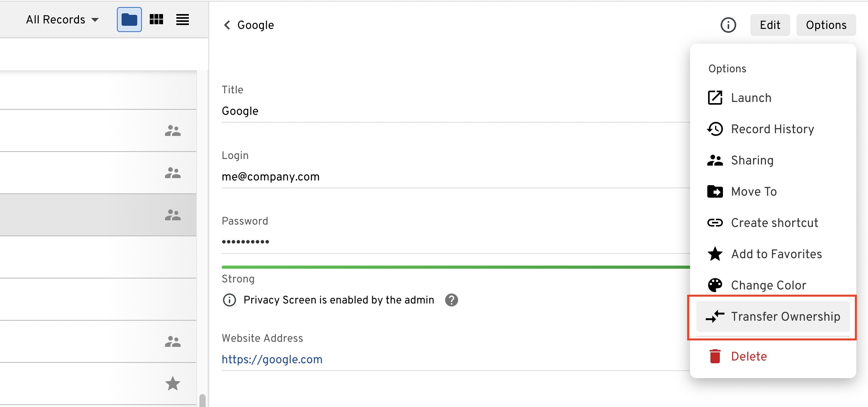Click the Edit button

point(770,25)
